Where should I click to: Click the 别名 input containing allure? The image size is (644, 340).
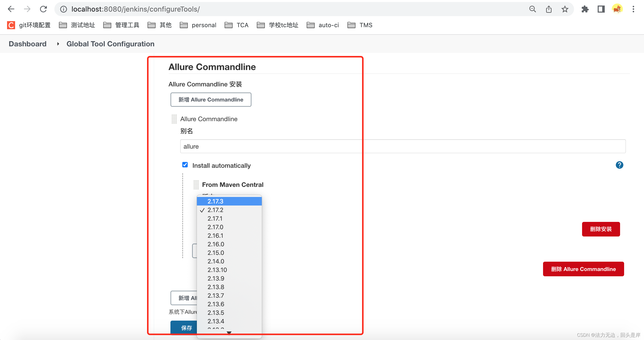pos(403,146)
